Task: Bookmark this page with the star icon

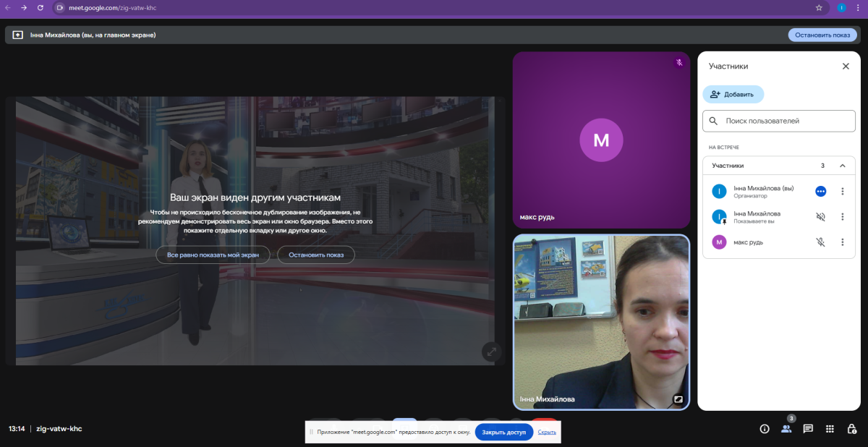Action: click(819, 8)
